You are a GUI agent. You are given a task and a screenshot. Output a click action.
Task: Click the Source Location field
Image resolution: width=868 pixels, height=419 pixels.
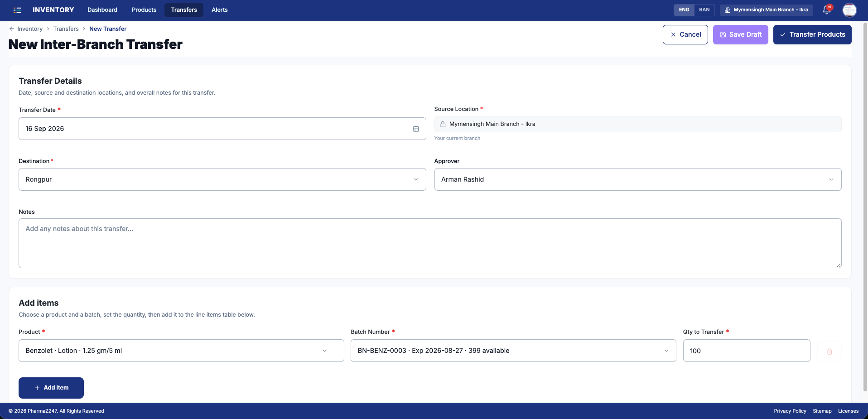pos(638,124)
